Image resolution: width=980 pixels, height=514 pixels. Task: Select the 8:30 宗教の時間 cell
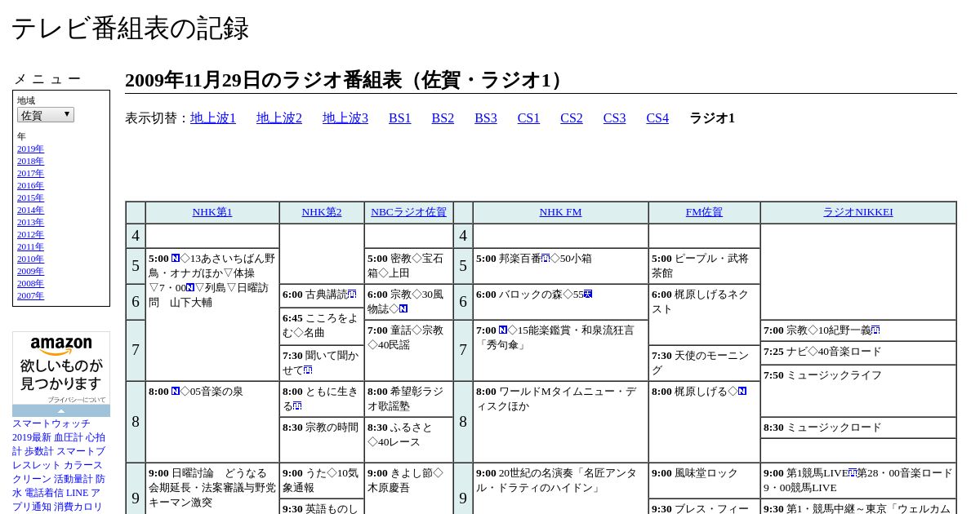coord(322,440)
